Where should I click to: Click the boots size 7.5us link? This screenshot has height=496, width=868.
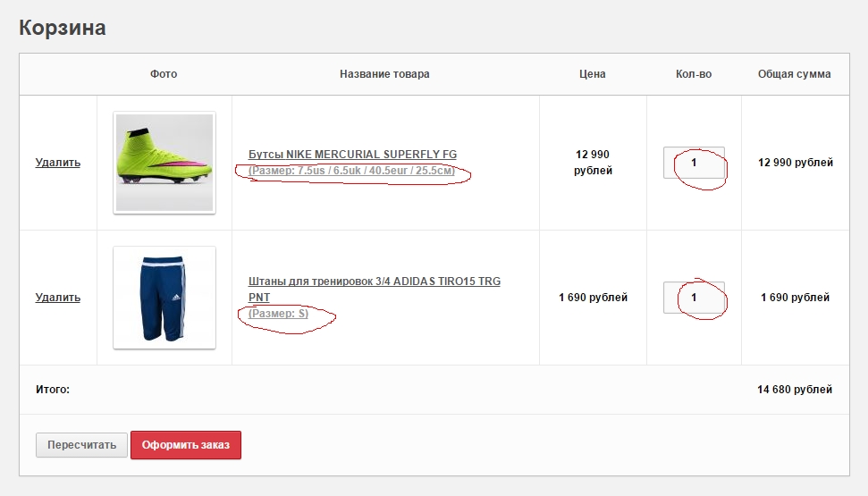[x=351, y=171]
